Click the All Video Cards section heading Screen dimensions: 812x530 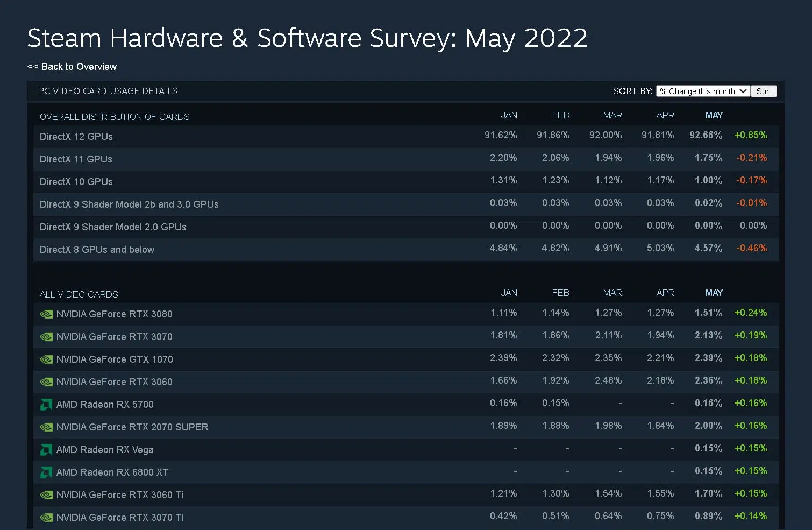(x=79, y=295)
